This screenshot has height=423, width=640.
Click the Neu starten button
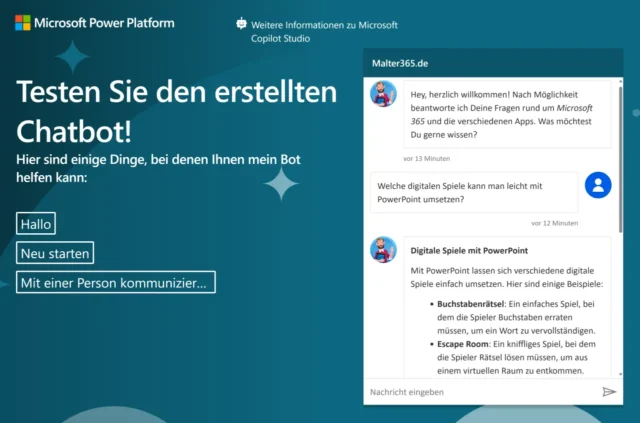pos(56,254)
